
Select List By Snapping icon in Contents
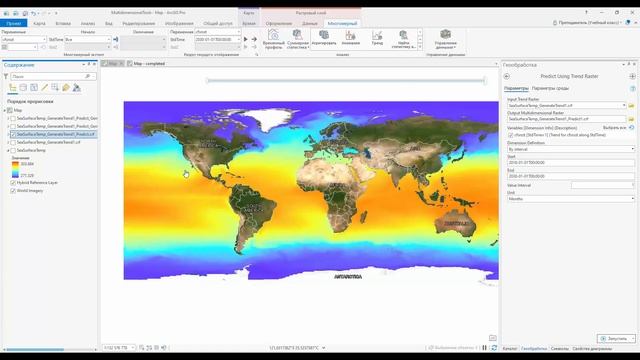pyautogui.click(x=55, y=88)
